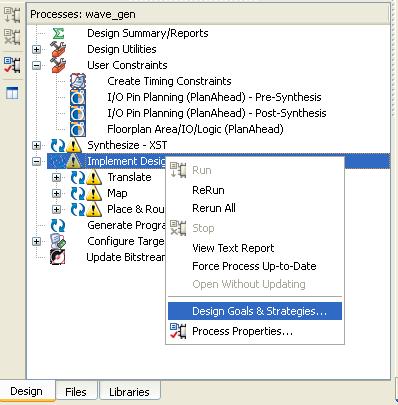This screenshot has width=398, height=405.
Task: Select the Update Bitstream process label
Action: pyautogui.click(x=126, y=257)
